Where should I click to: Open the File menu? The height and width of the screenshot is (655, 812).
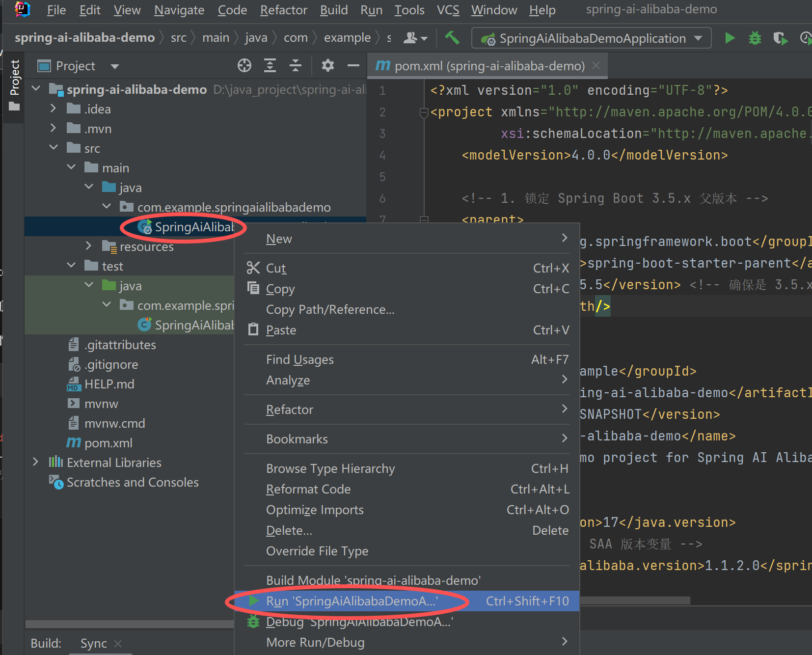pyautogui.click(x=56, y=10)
